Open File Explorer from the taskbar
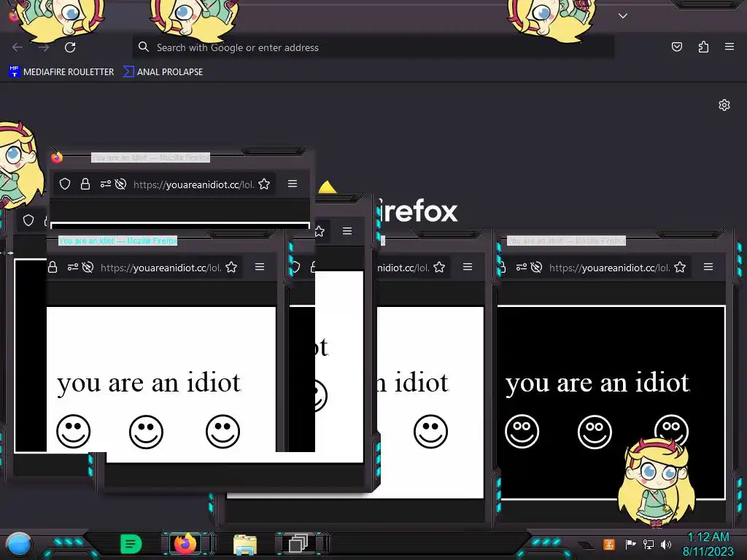Image resolution: width=747 pixels, height=560 pixels. (245, 544)
